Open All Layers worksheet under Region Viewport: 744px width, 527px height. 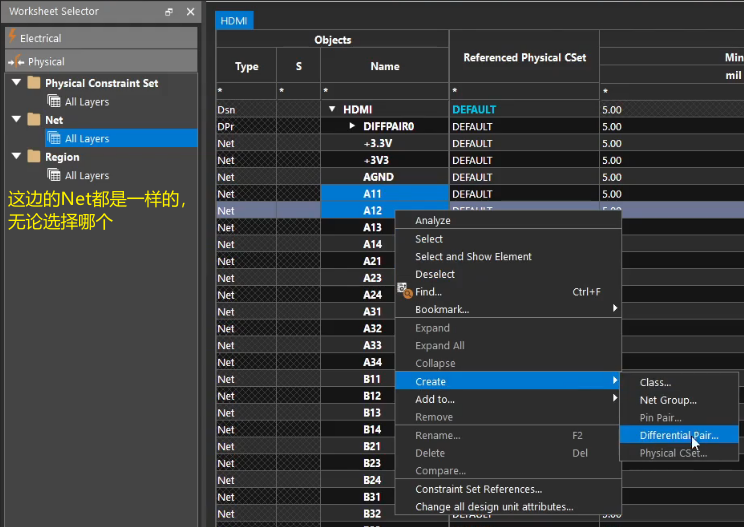click(86, 176)
